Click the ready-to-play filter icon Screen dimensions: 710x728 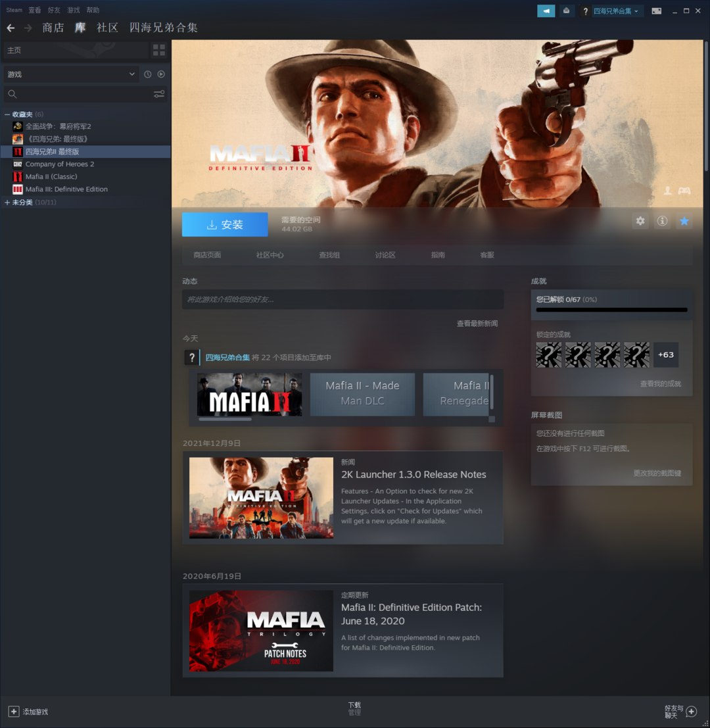(x=161, y=74)
